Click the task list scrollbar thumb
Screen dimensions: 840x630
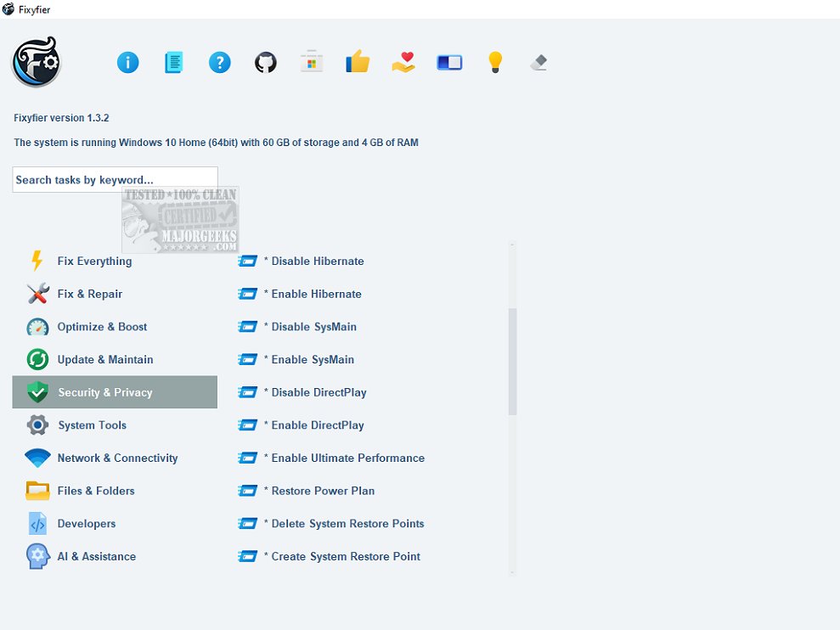coord(513,362)
